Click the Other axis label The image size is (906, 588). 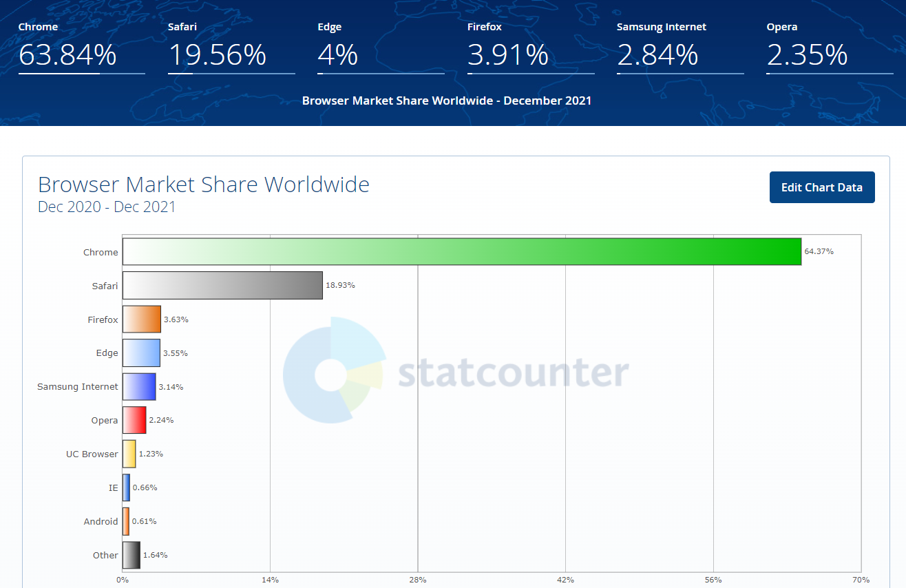(x=105, y=556)
